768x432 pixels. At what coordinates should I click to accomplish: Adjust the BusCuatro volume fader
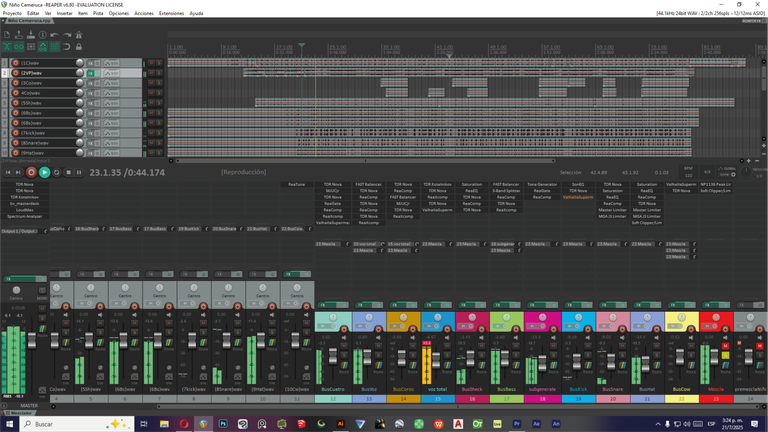pos(333,358)
